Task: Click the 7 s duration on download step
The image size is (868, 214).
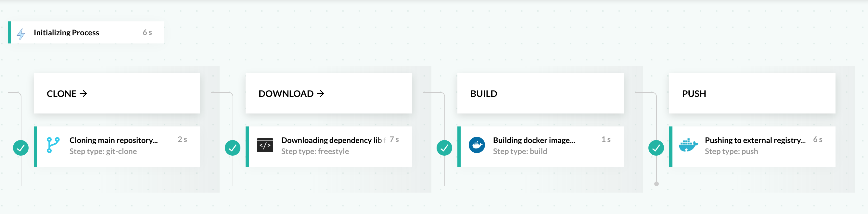Action: (x=394, y=139)
